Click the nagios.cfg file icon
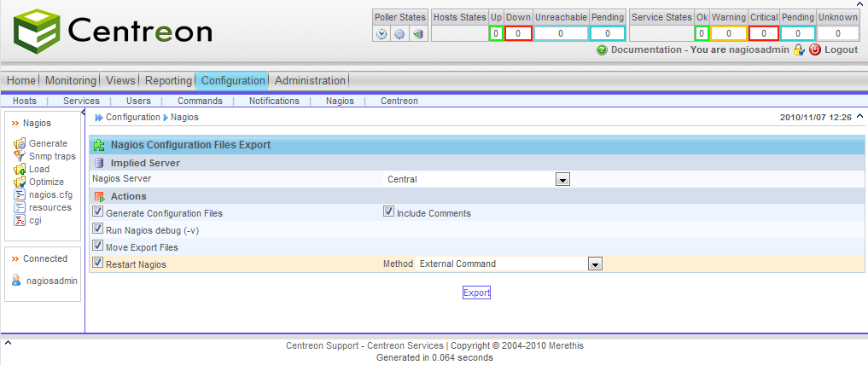868x365 pixels. (20, 194)
